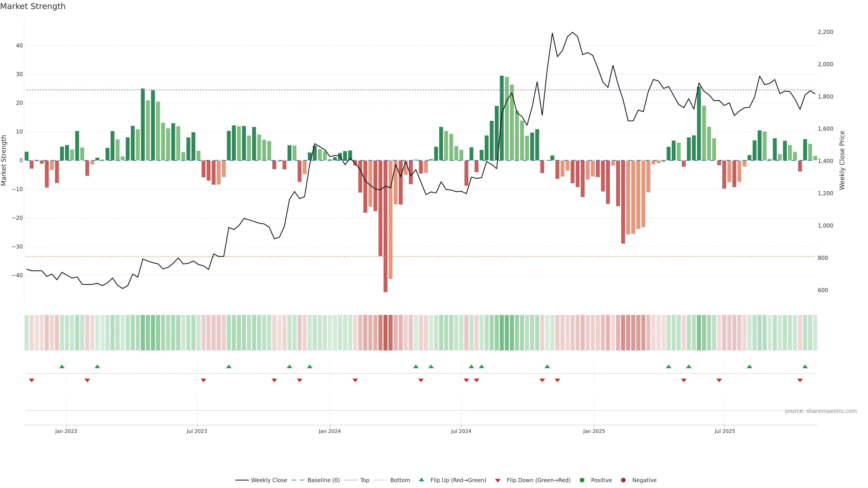The image size is (868, 488).
Task: Click the red Negative legend dot
Action: tap(623, 480)
